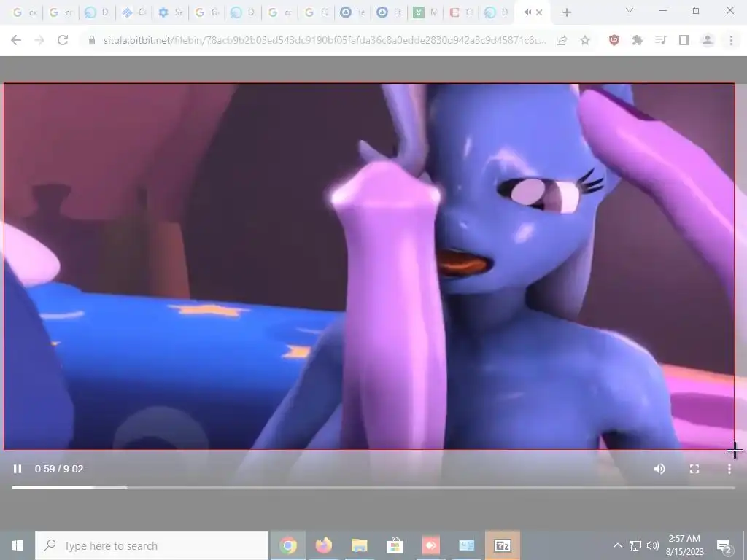Switch to the gear-icon Settings tab
Screen dimensions: 747x560
click(171, 13)
